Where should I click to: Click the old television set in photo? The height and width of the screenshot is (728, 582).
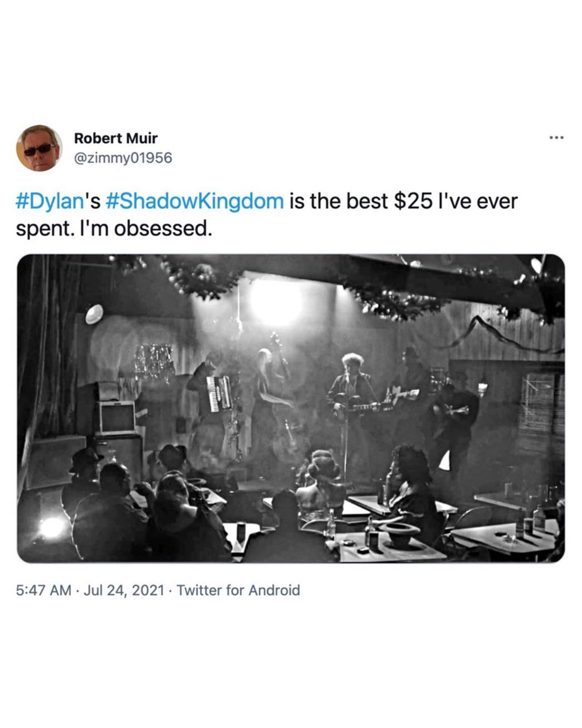point(116,418)
